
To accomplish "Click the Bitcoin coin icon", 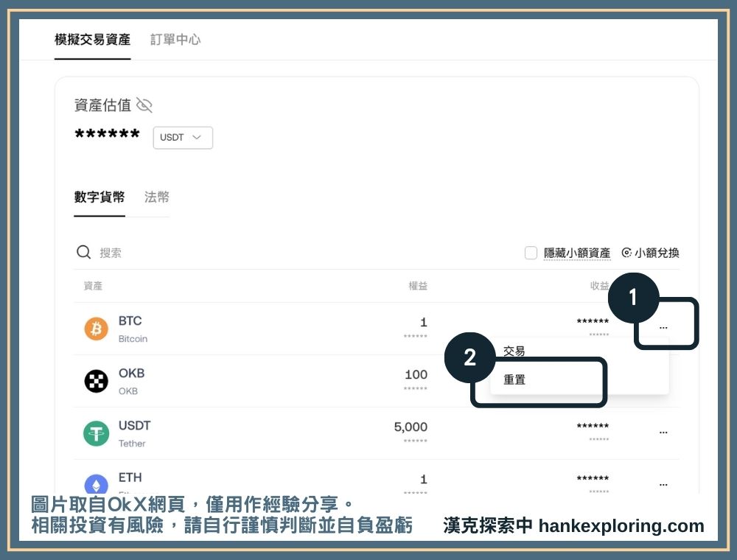I will point(96,329).
